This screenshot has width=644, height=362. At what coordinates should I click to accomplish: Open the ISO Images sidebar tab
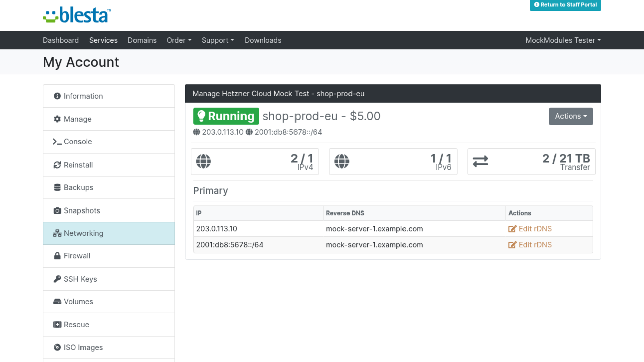[109, 348]
